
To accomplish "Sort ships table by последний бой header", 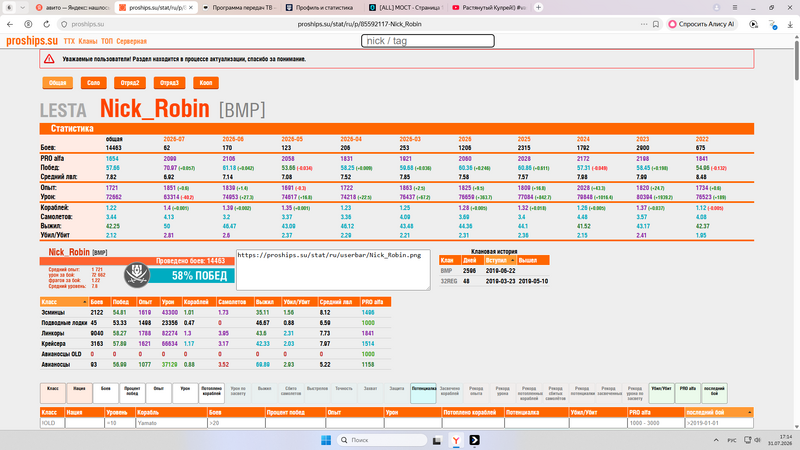I will (719, 412).
